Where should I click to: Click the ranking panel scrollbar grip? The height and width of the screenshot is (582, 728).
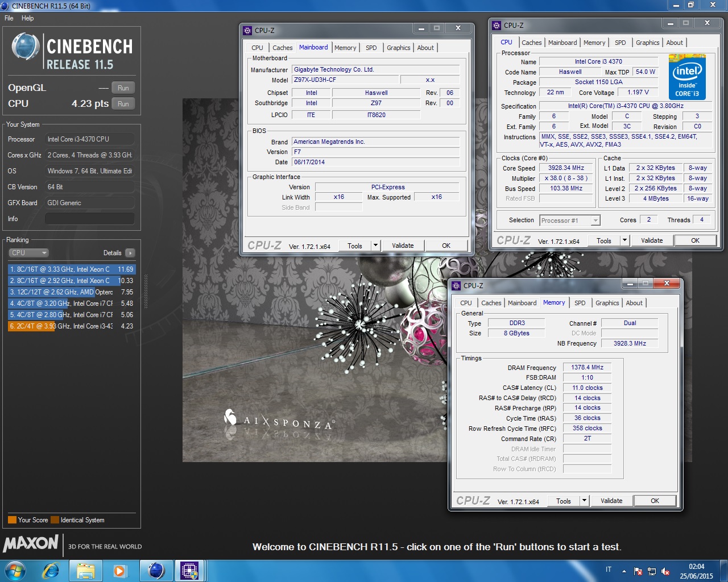(146, 291)
